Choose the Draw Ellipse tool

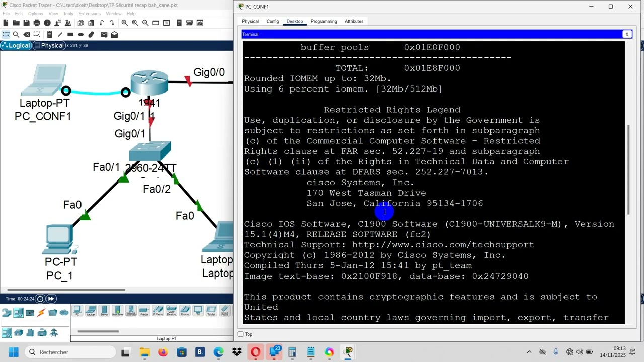pyautogui.click(x=80, y=34)
